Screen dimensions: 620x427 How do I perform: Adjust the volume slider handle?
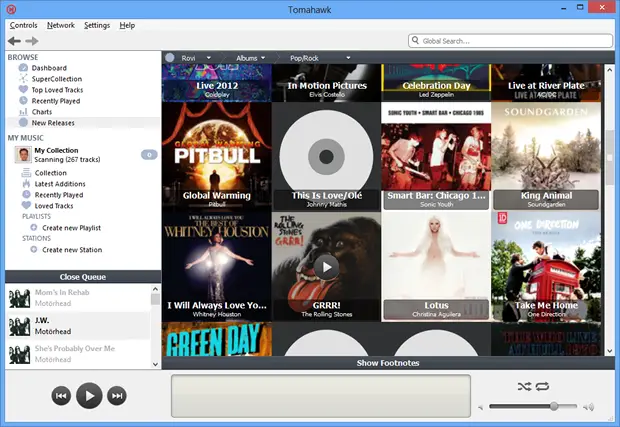pyautogui.click(x=554, y=406)
